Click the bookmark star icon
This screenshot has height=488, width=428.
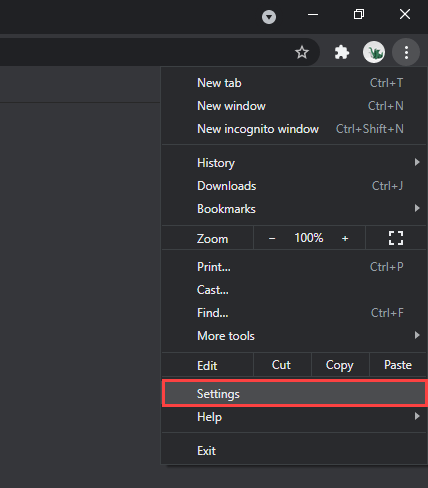tap(302, 52)
